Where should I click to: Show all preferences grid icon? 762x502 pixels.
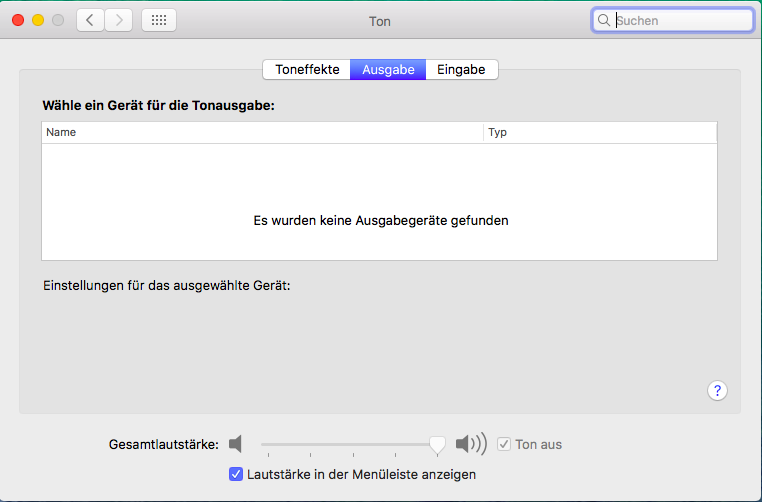click(159, 20)
